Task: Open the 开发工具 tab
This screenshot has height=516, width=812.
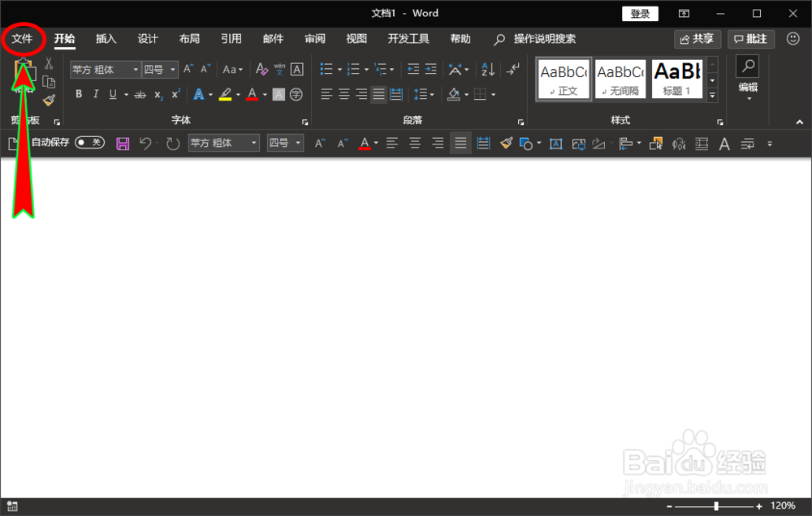Action: point(408,39)
